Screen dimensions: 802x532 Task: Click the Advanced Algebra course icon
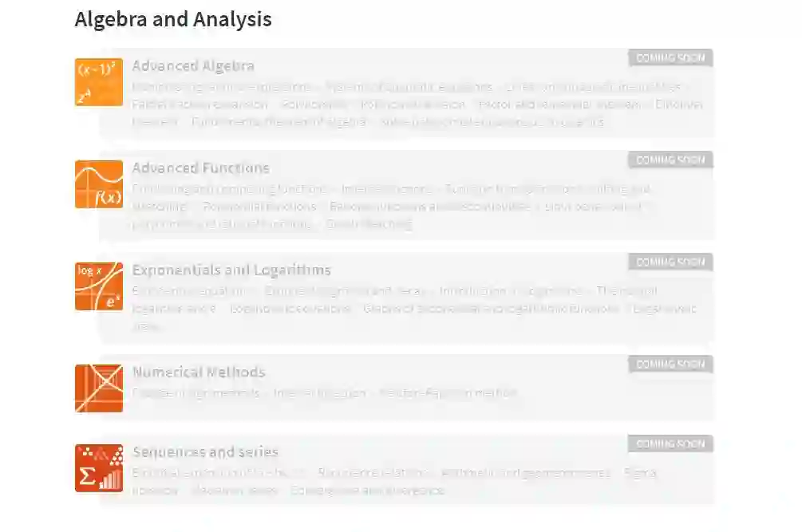pos(99,82)
